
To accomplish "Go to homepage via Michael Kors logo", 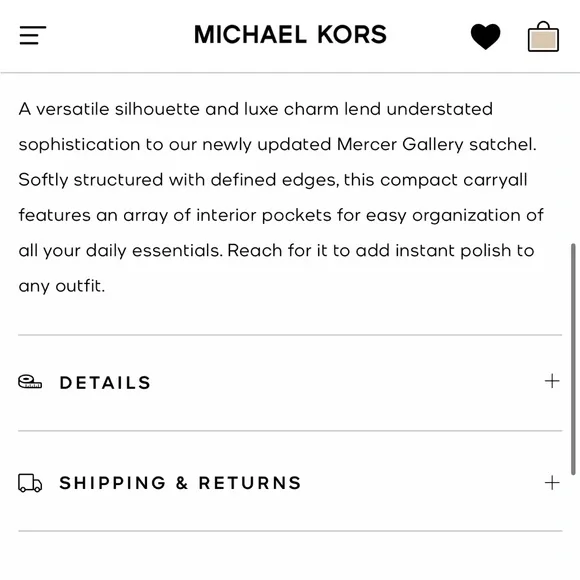I will click(290, 35).
